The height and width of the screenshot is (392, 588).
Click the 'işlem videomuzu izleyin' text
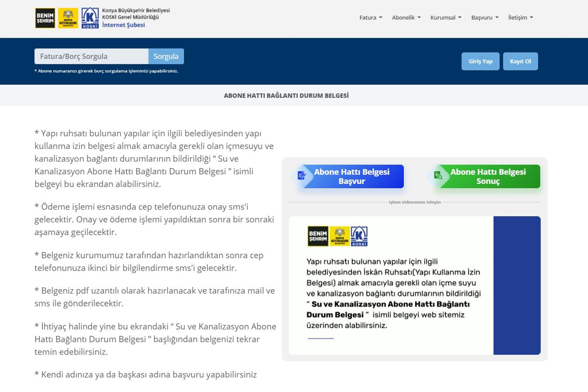click(415, 202)
